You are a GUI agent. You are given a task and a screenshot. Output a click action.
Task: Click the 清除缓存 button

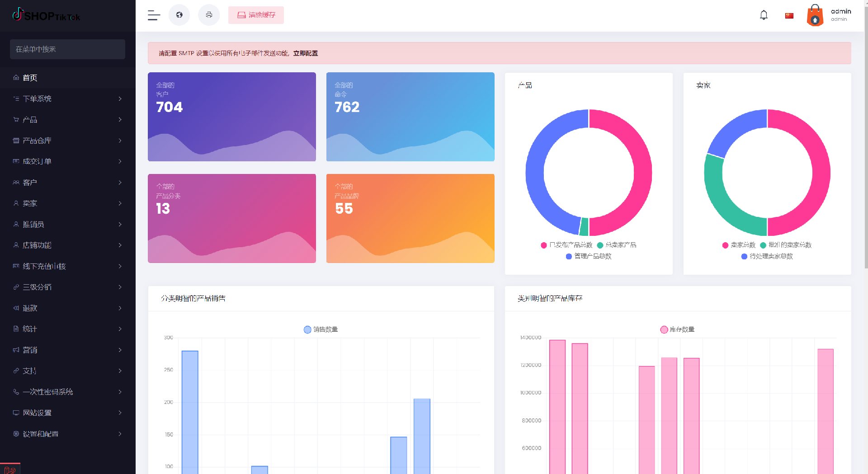[256, 15]
